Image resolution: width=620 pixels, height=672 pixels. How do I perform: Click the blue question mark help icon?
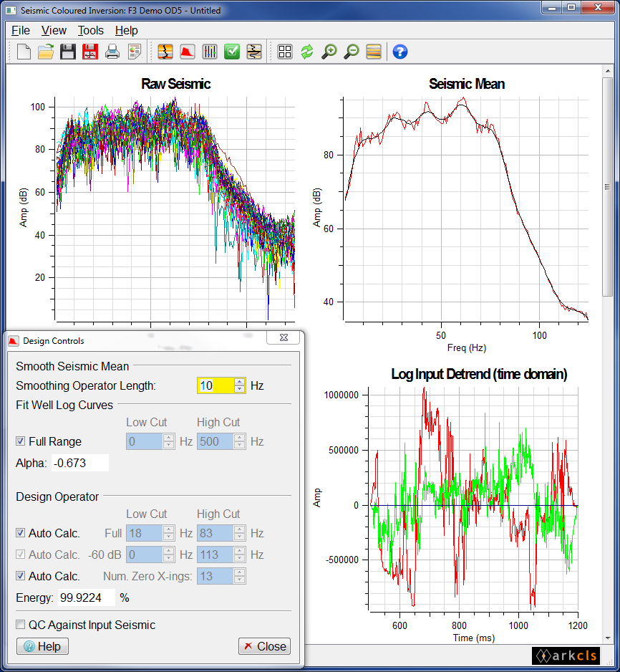click(400, 52)
